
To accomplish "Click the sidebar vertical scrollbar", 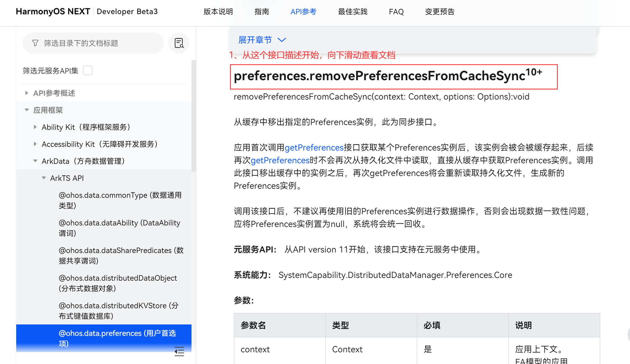I will [194, 116].
